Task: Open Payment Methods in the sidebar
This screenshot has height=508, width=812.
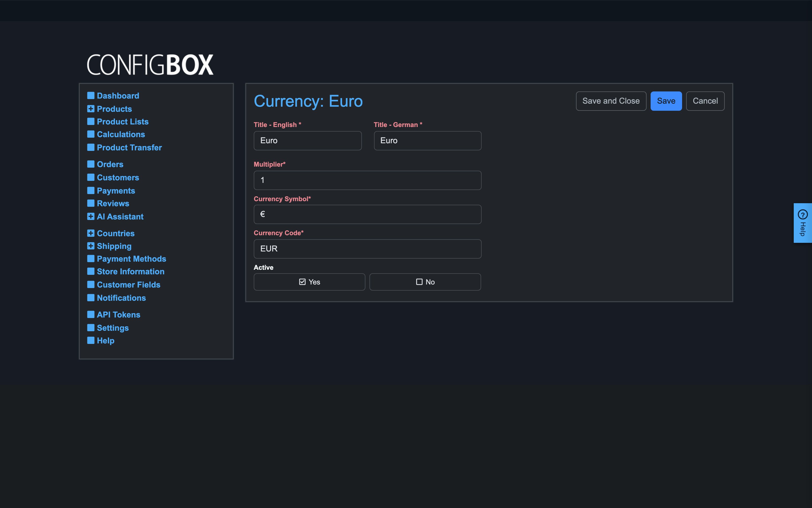Action: point(131,259)
